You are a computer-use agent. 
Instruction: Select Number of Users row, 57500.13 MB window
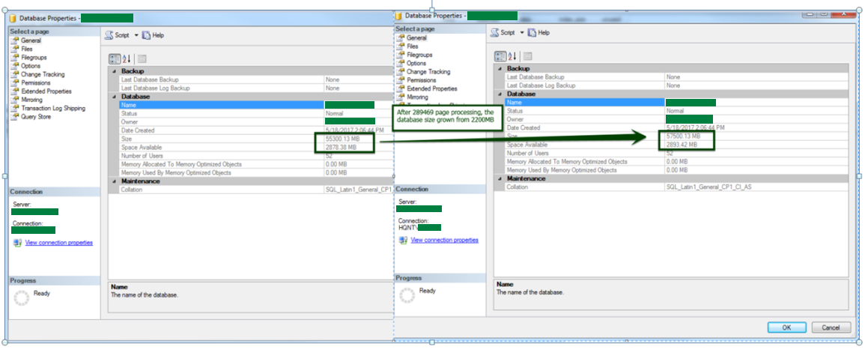click(x=676, y=154)
